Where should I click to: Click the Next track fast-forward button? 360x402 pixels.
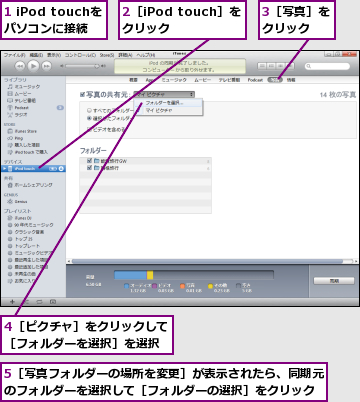click(47, 66)
